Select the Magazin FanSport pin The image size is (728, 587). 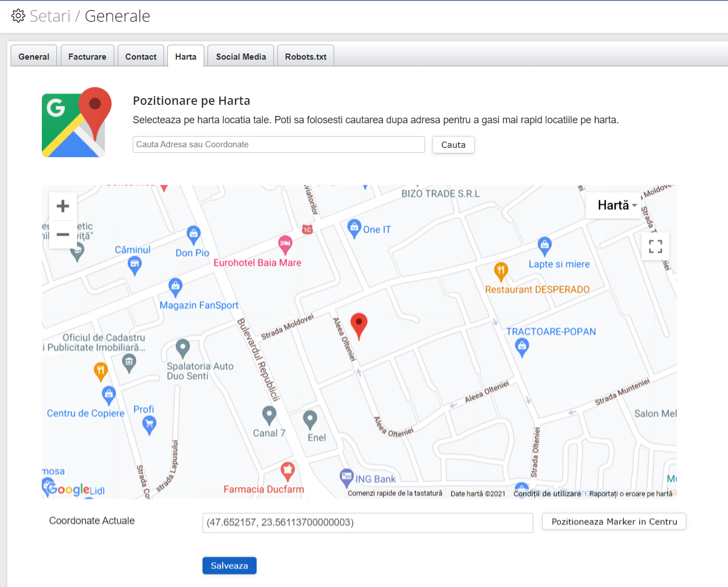coord(176,288)
